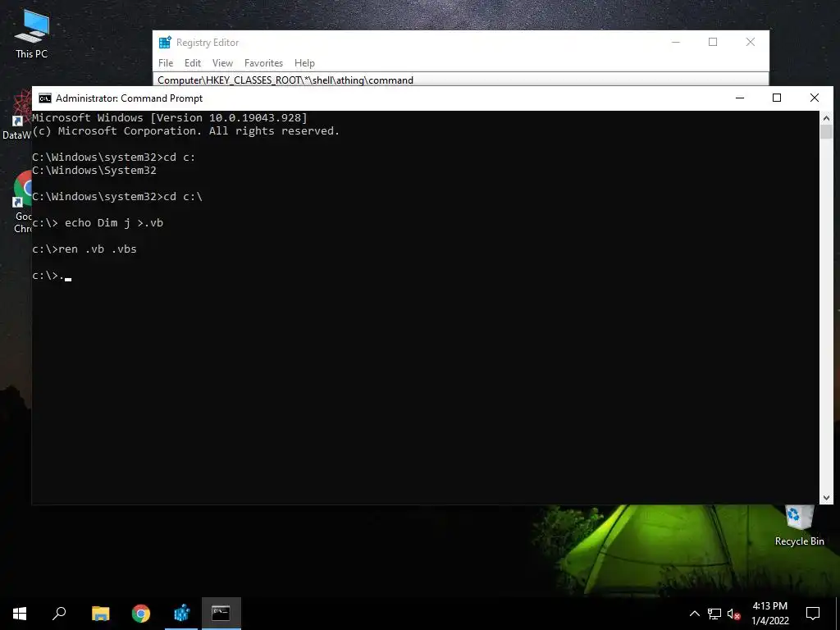Click the Command Prompt scrollbar up arrow
840x630 pixels.
(x=826, y=118)
